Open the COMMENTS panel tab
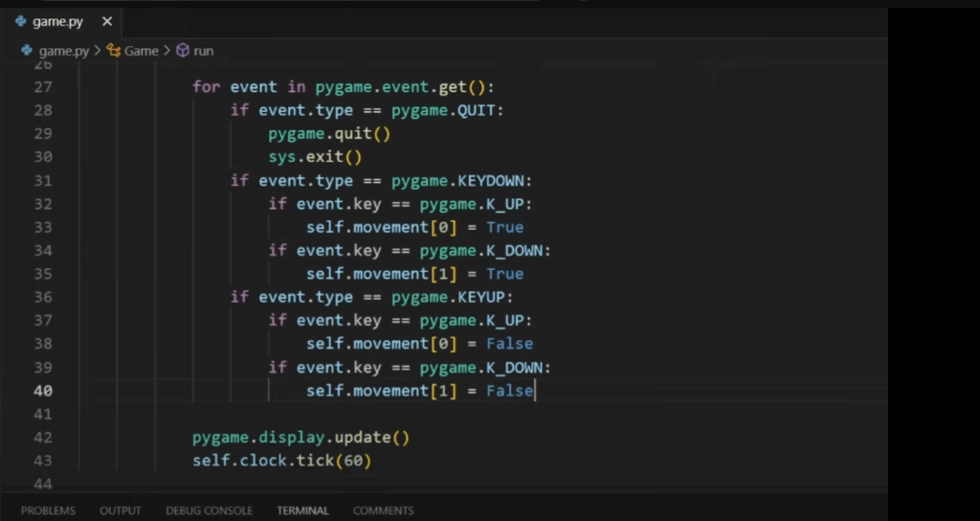The height and width of the screenshot is (521, 980). (383, 510)
